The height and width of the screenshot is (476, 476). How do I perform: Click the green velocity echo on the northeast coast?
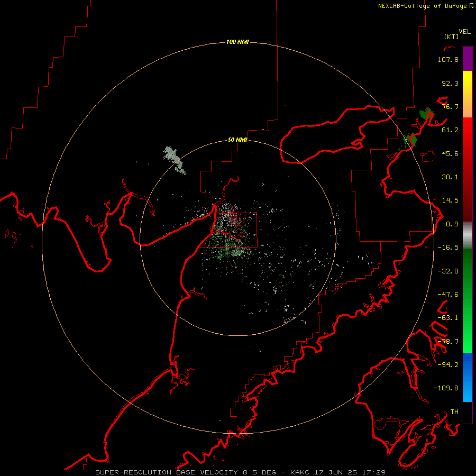(426, 114)
